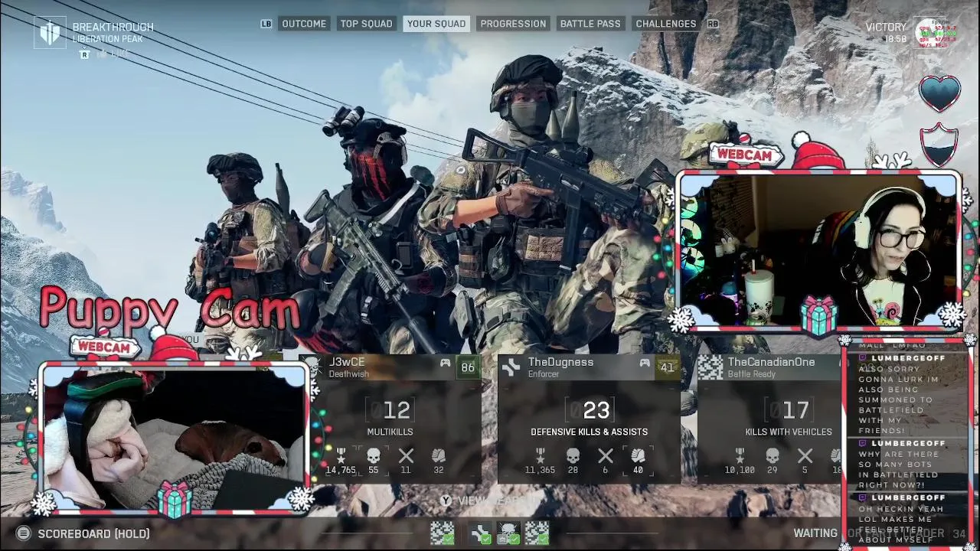This screenshot has width=980, height=551.
Task: Click TheCanadianOne's skull kills icon
Action: point(773,456)
